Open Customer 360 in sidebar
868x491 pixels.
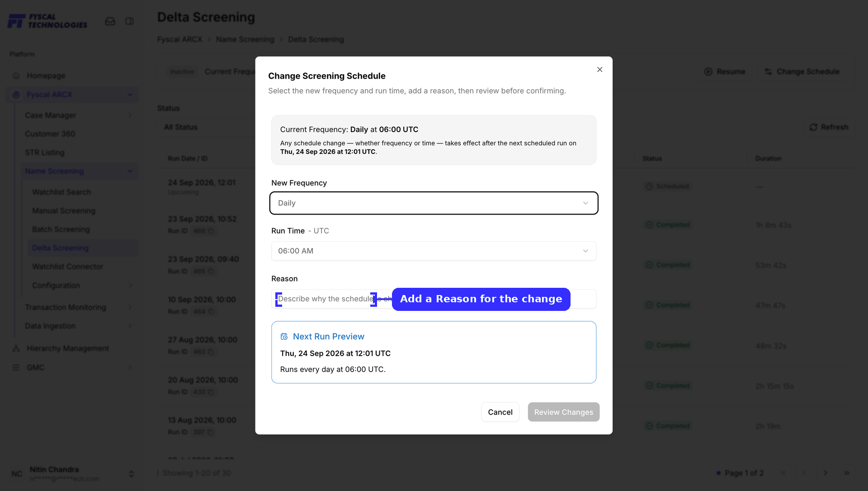[50, 134]
